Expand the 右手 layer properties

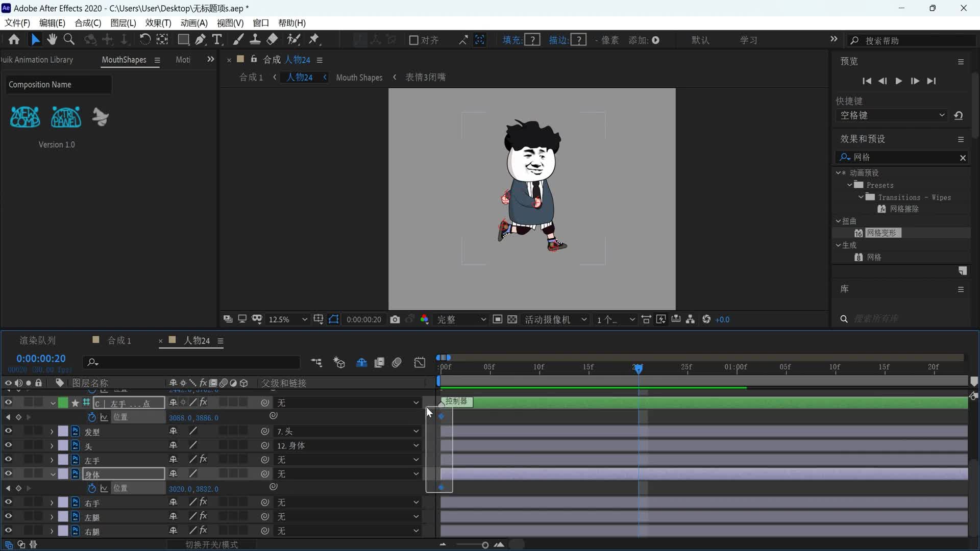click(x=52, y=503)
